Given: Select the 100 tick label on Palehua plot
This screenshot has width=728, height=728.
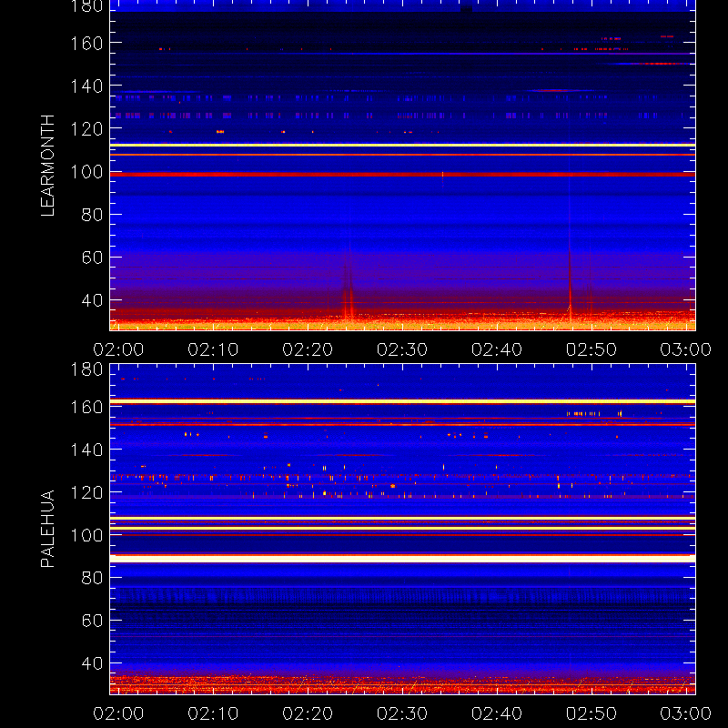Looking at the screenshot, I should click(86, 535).
